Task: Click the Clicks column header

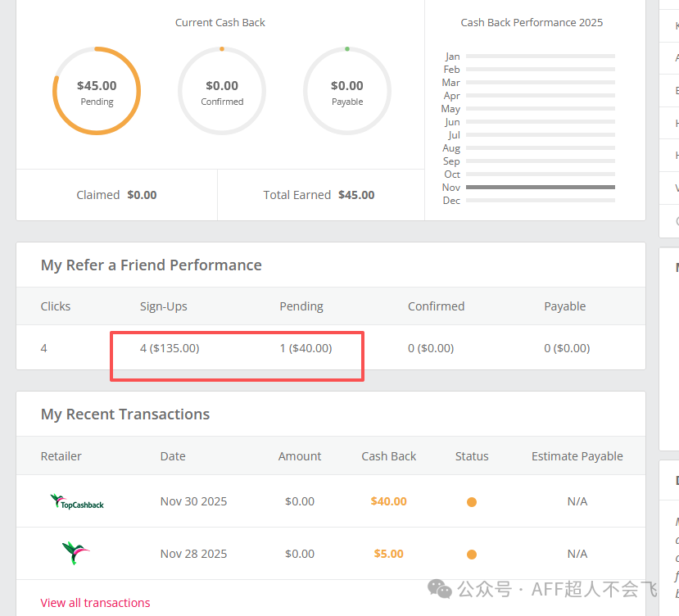Action: (x=56, y=306)
